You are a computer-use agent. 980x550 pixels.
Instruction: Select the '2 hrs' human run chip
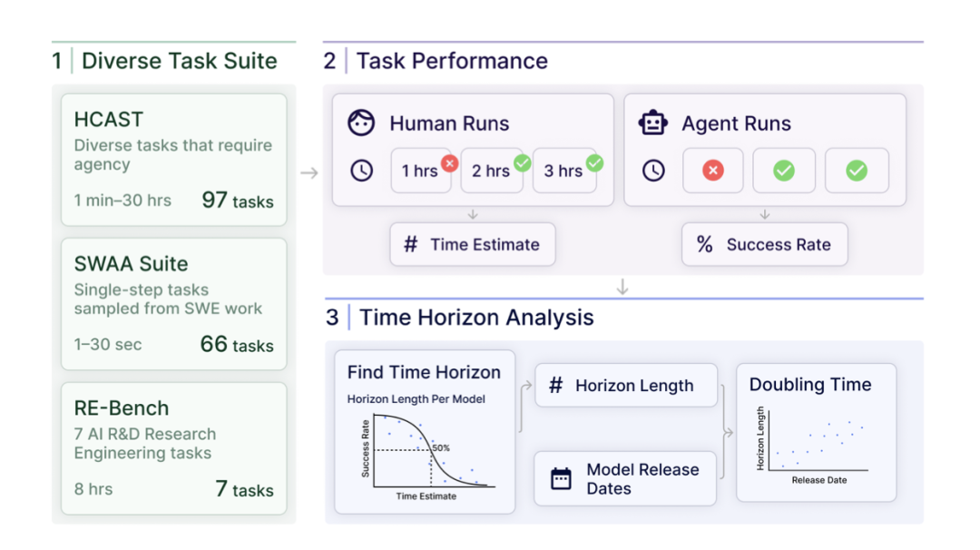(x=492, y=170)
